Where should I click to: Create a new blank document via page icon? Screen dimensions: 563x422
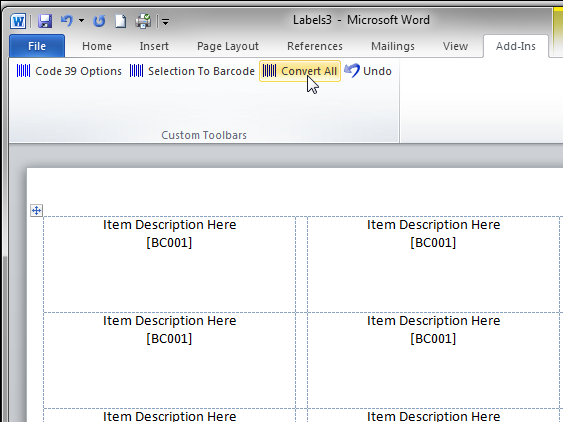pyautogui.click(x=121, y=21)
